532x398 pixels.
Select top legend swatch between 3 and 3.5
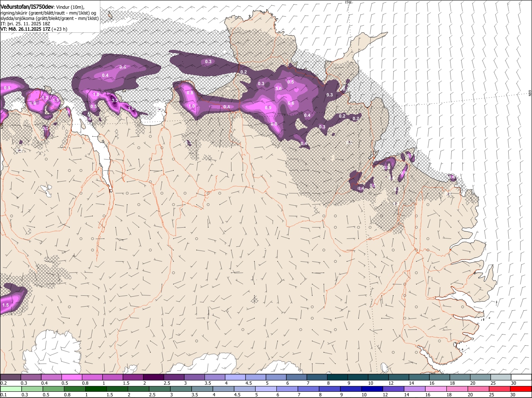point(194,377)
